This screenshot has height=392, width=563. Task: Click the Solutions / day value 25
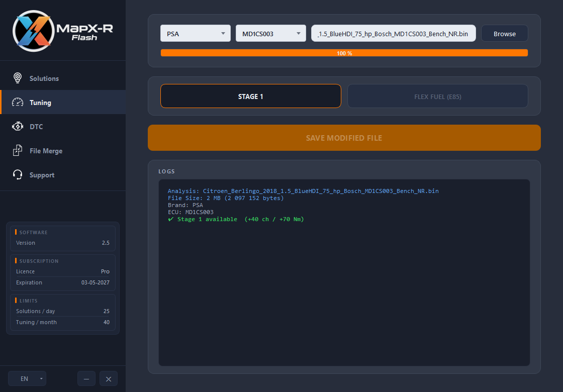[106, 311]
